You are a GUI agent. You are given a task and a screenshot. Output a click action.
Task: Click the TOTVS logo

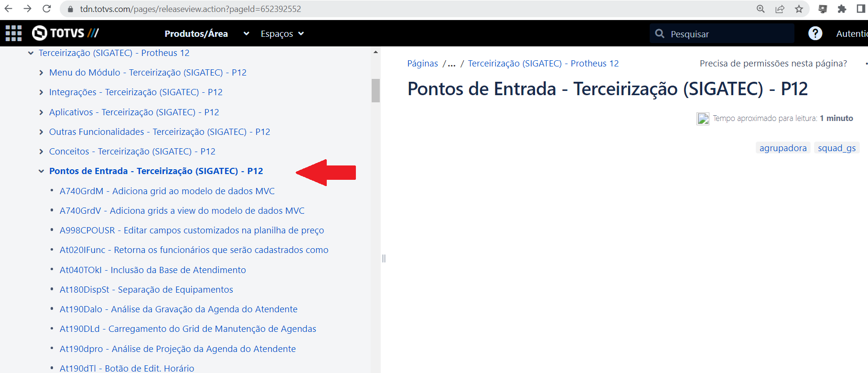coord(65,33)
